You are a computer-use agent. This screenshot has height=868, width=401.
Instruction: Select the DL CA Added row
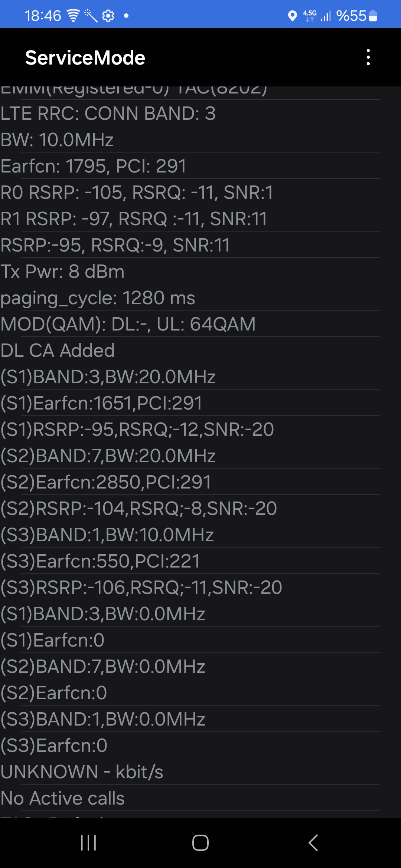point(190,350)
